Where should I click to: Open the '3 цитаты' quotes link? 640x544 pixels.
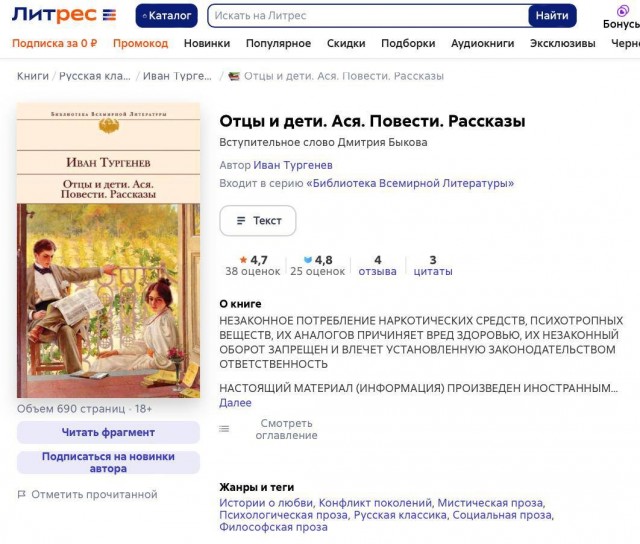433,265
